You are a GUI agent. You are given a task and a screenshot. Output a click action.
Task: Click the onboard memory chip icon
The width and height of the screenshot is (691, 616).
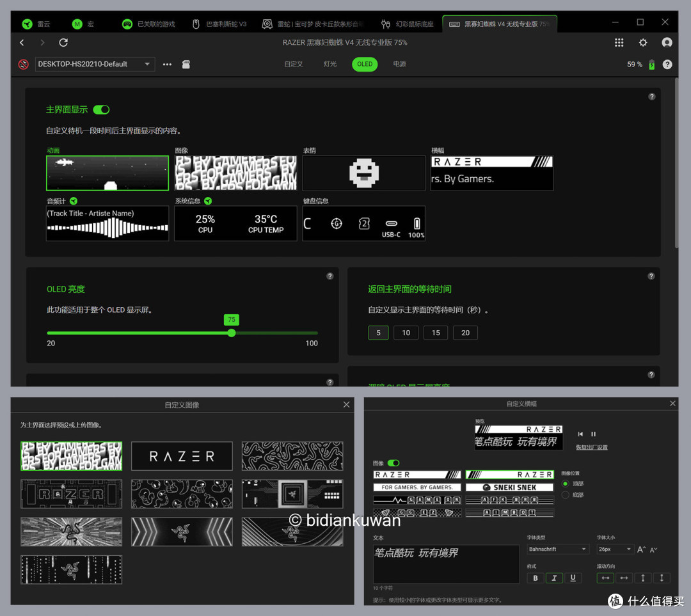(x=186, y=65)
